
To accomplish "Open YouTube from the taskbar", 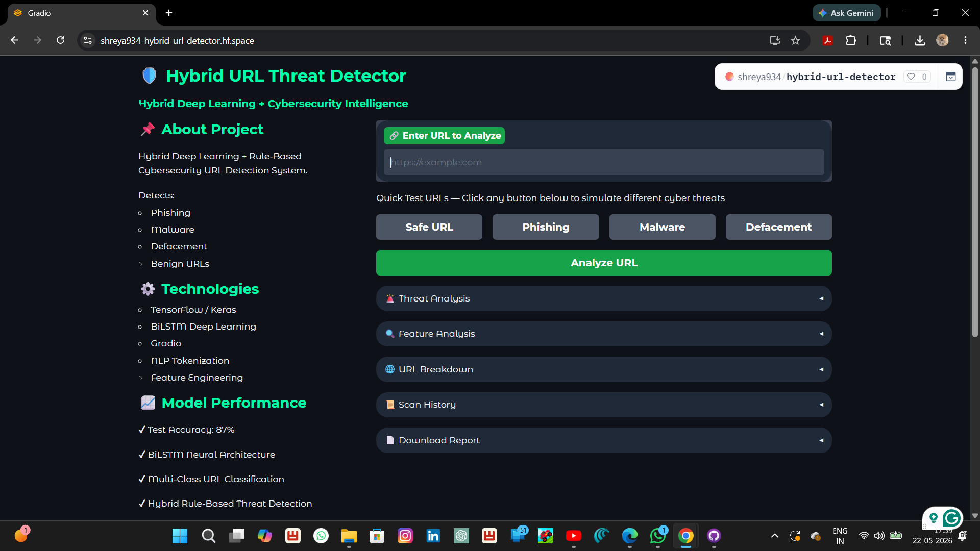I will pos(573,536).
